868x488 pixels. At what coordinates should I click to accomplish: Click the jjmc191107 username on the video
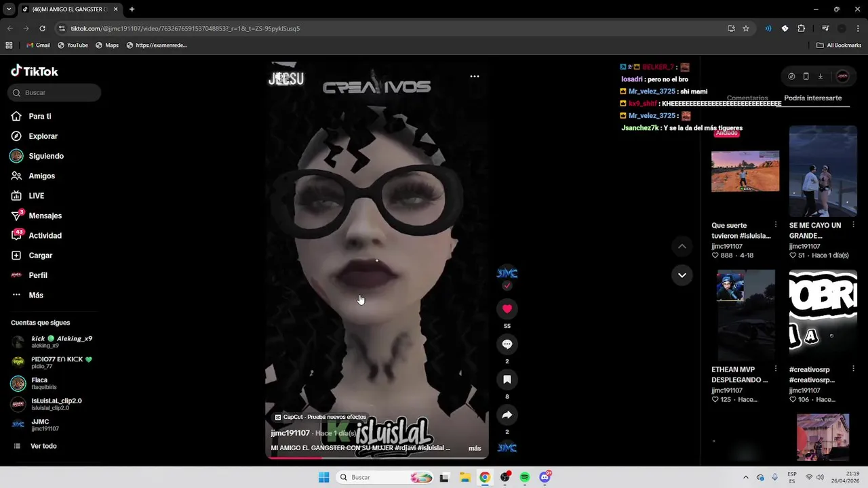[x=290, y=433]
